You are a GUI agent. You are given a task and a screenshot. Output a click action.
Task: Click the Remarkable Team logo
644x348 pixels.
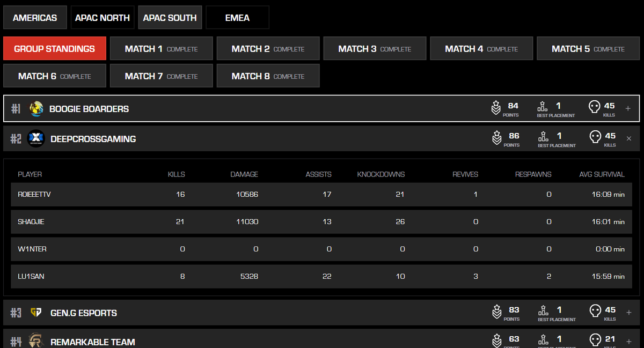[x=36, y=341]
